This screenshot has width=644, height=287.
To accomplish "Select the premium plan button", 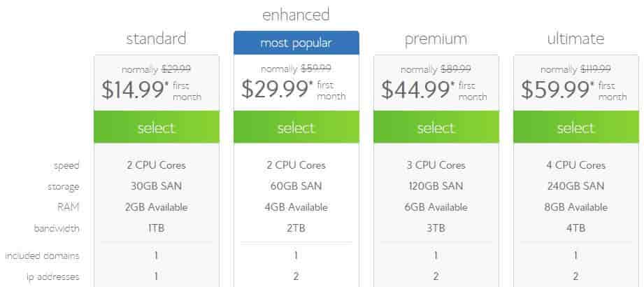I will (x=436, y=127).
